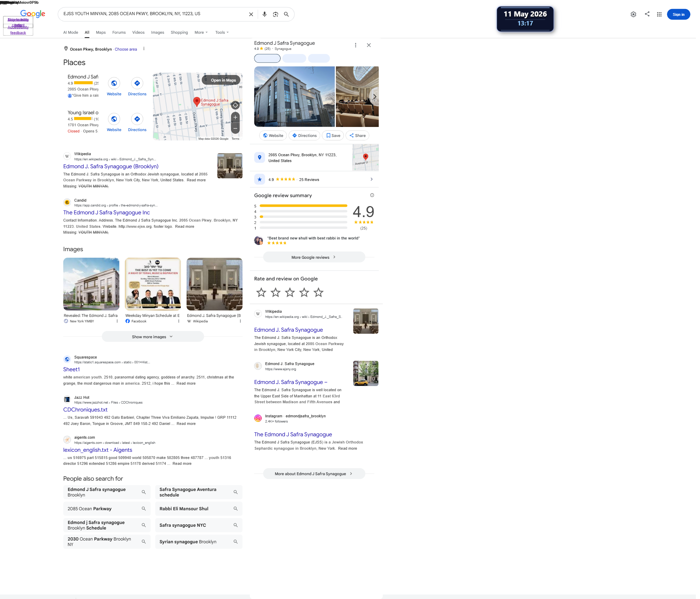This screenshot has width=700, height=599.
Task: Rate three stars on Google
Action: 290,292
